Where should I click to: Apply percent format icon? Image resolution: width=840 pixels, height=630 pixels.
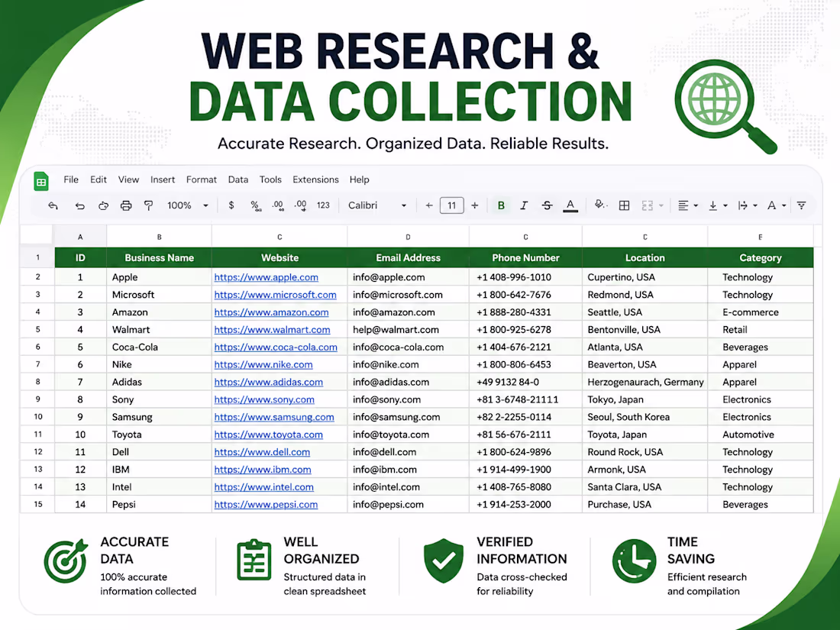pos(255,205)
